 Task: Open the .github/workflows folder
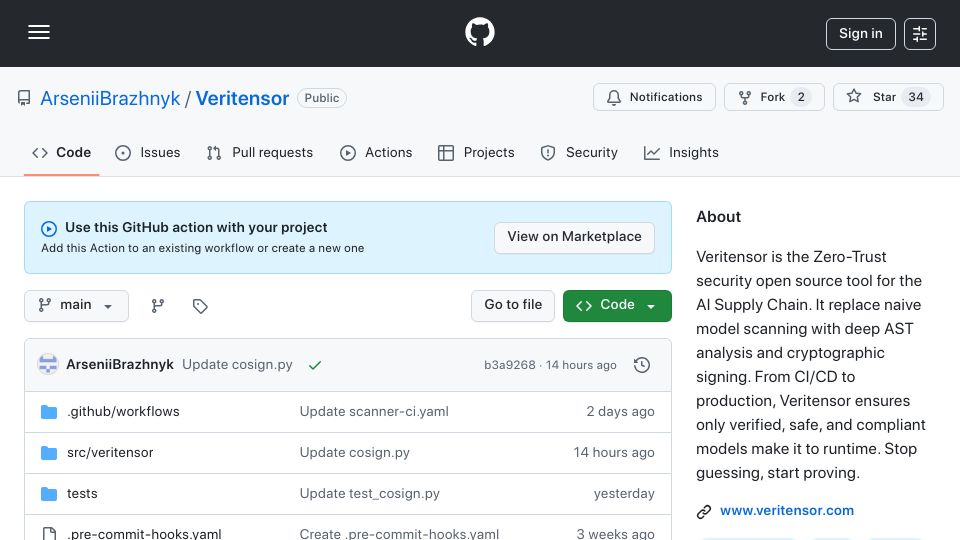[x=123, y=411]
